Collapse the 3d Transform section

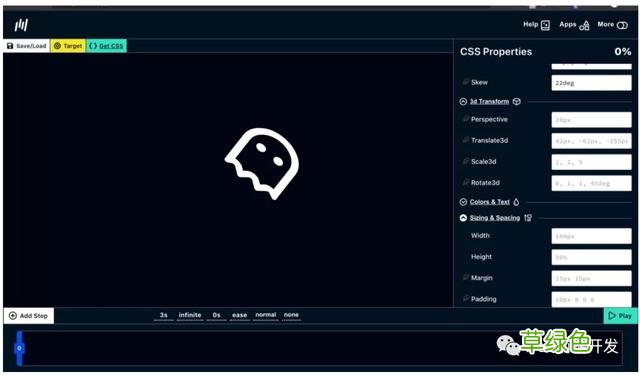pos(463,102)
